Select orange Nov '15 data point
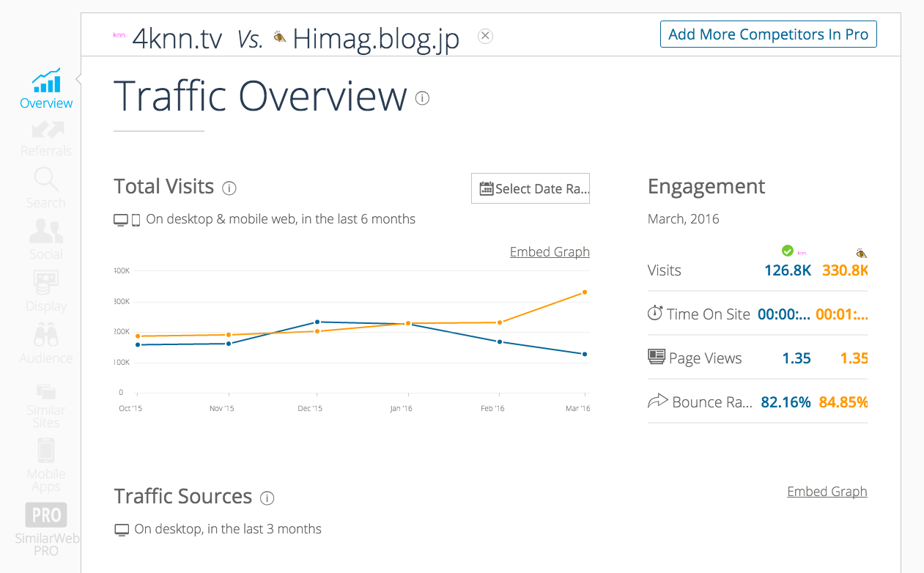 coord(229,335)
